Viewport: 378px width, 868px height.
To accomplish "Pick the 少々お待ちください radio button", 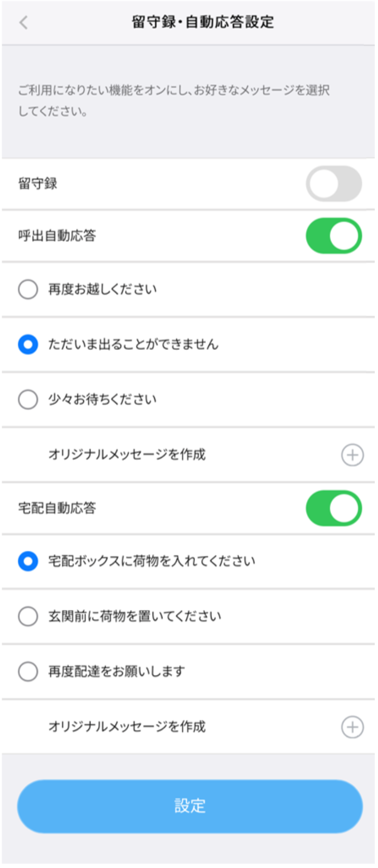I will [28, 400].
